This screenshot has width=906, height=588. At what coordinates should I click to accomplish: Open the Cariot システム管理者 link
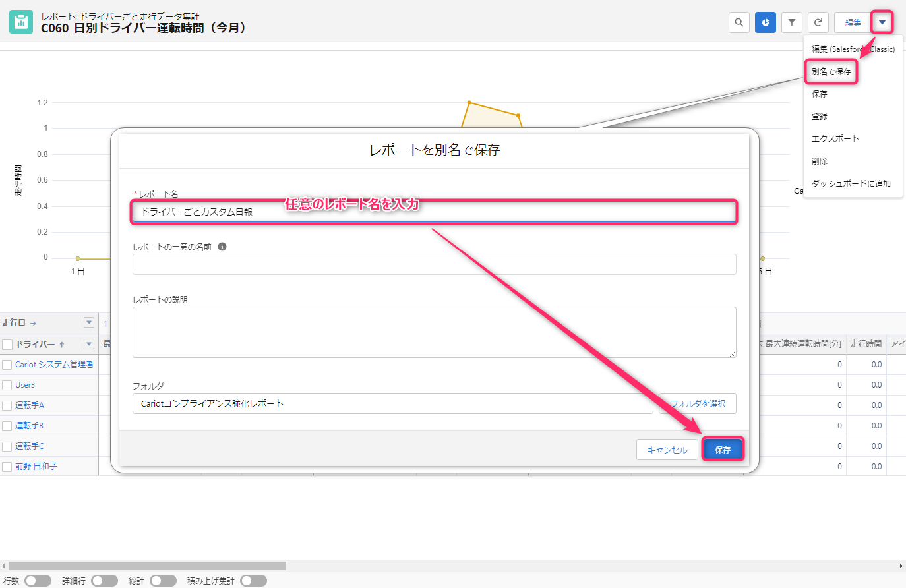[54, 365]
